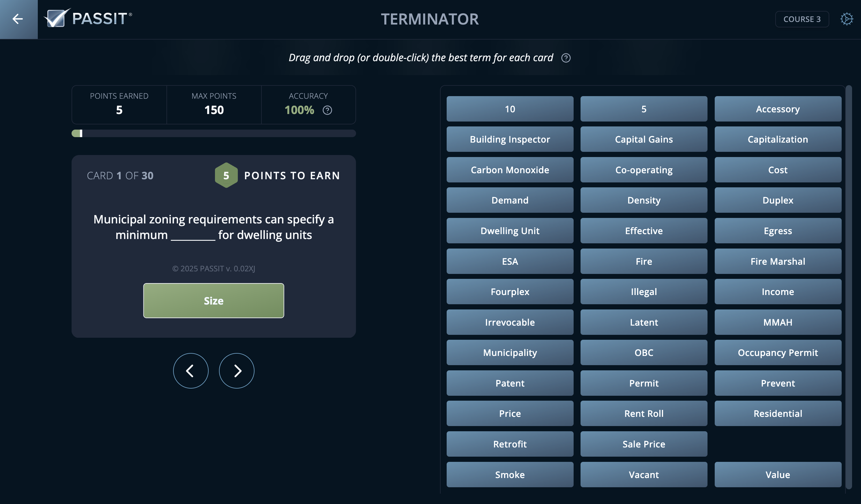The width and height of the screenshot is (861, 504).
Task: Click the green Size answer button
Action: pyautogui.click(x=214, y=301)
